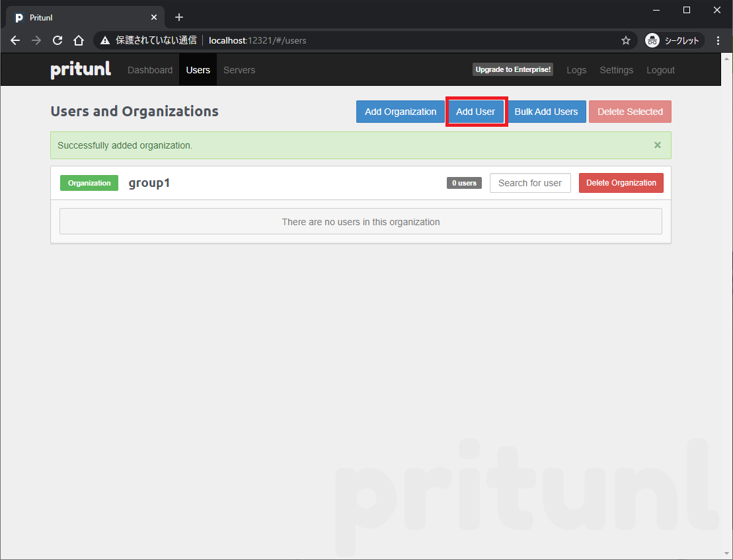Viewport: 733px width, 560px height.
Task: Dismiss the success alert message
Action: pyautogui.click(x=657, y=145)
